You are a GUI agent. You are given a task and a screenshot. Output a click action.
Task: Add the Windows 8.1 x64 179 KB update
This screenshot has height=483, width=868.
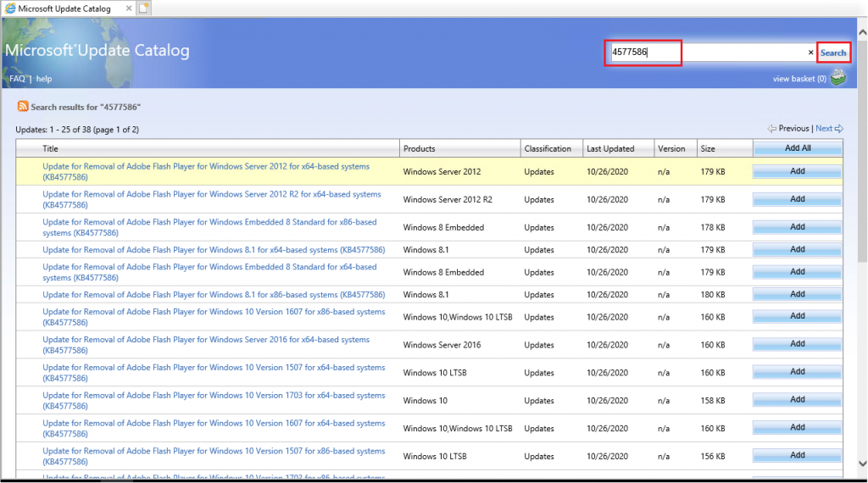click(798, 249)
